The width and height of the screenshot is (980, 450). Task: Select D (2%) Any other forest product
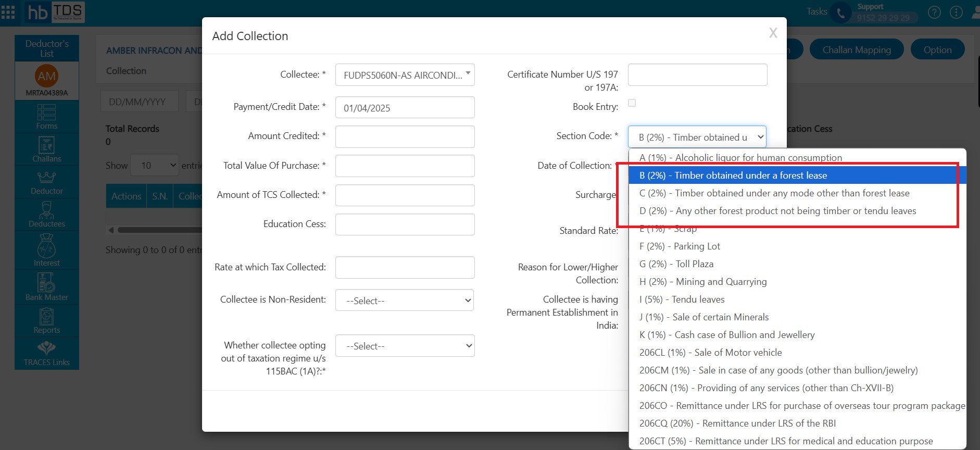(797, 210)
